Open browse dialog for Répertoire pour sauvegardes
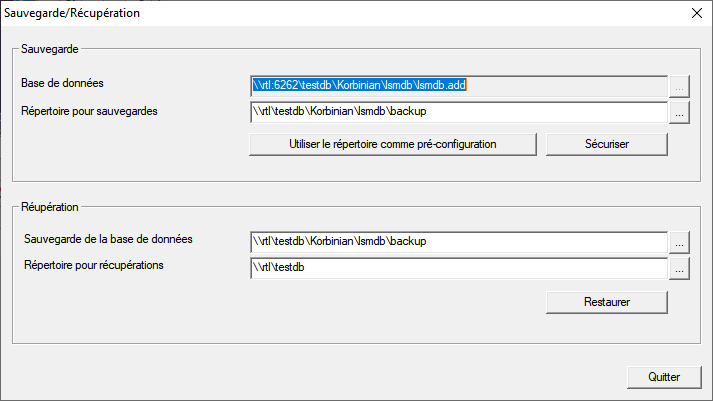 point(680,113)
